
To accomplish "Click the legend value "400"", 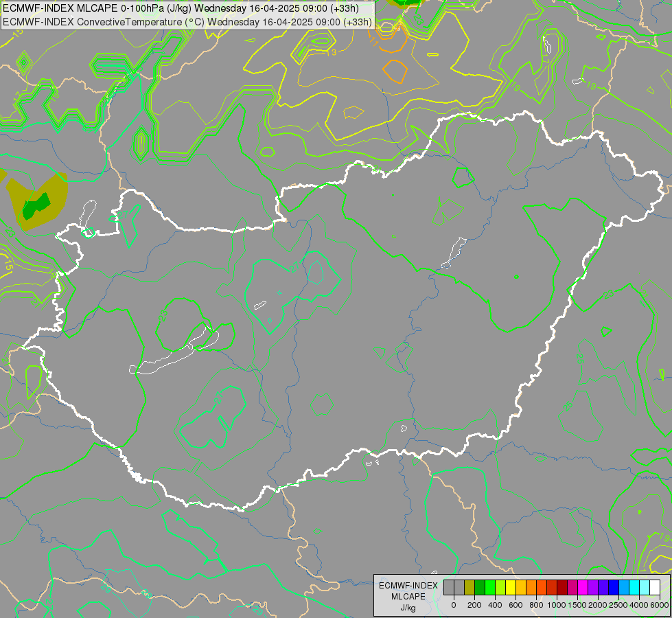I will [x=495, y=605].
